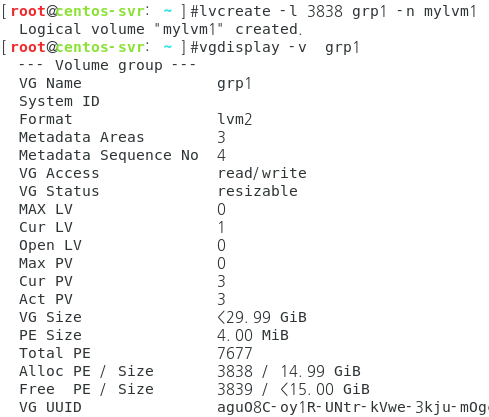Click the VG Status label
Image resolution: width=489 pixels, height=417 pixels.
(x=59, y=191)
